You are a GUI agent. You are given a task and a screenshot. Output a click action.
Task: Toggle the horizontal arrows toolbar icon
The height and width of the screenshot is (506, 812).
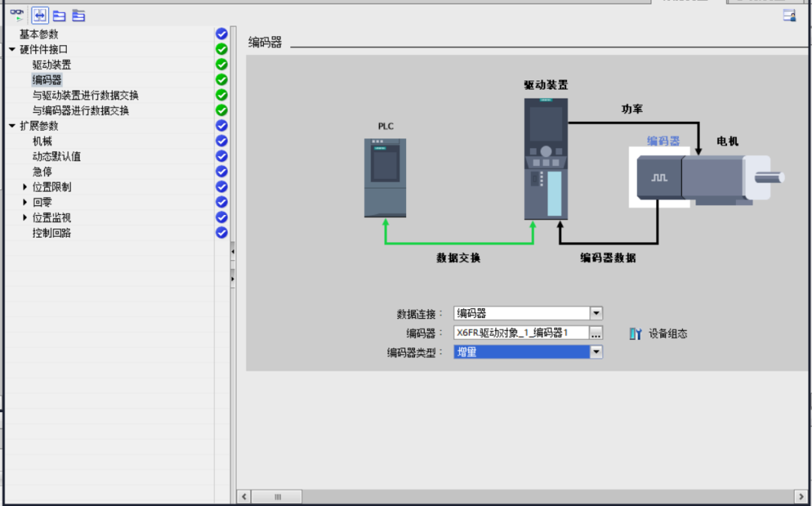pyautogui.click(x=40, y=15)
